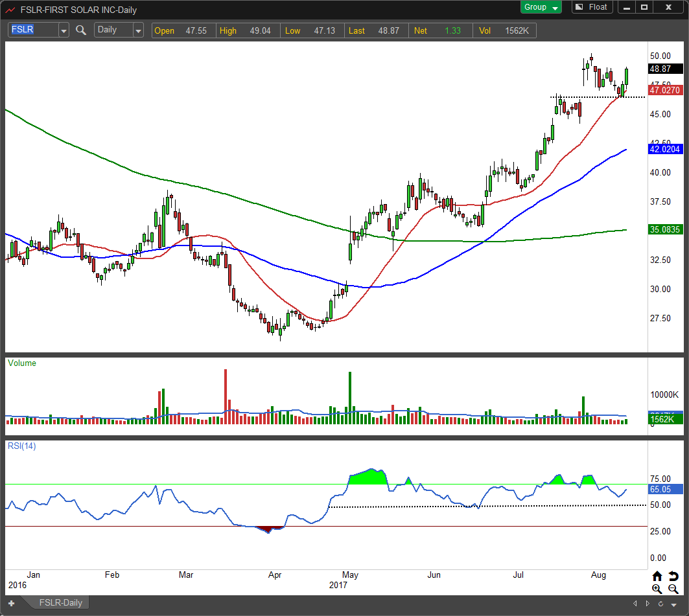Zoom in using the plus magnifier
Screen dimensions: 689x616
657,589
